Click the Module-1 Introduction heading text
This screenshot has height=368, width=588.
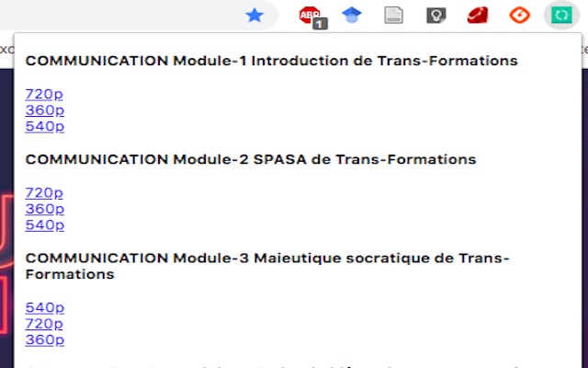coord(272,61)
